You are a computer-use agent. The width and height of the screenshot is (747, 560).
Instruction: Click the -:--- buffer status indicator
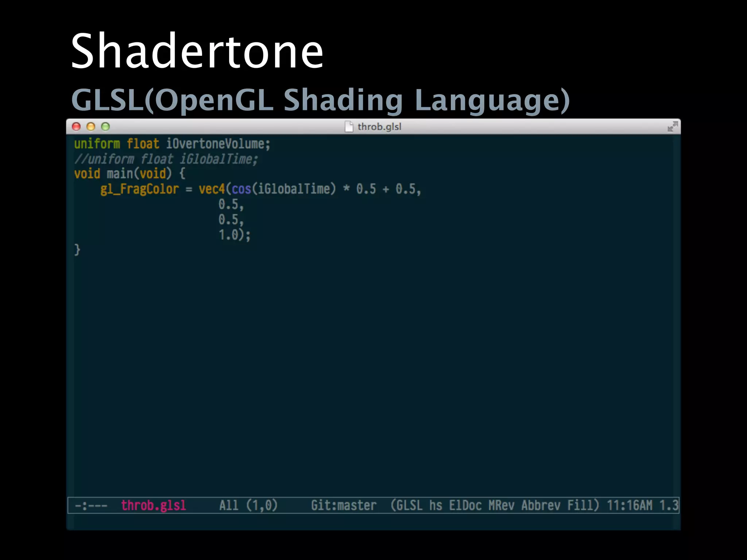coord(91,506)
